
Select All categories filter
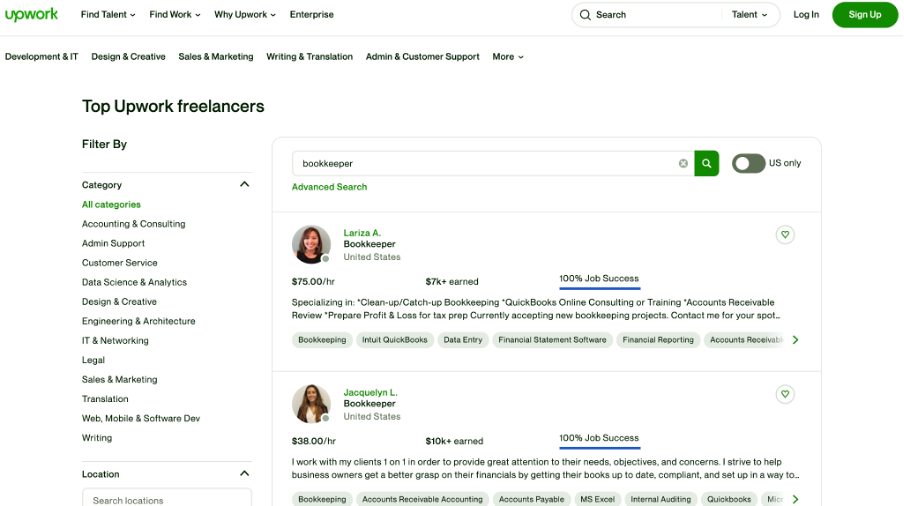[x=111, y=205]
